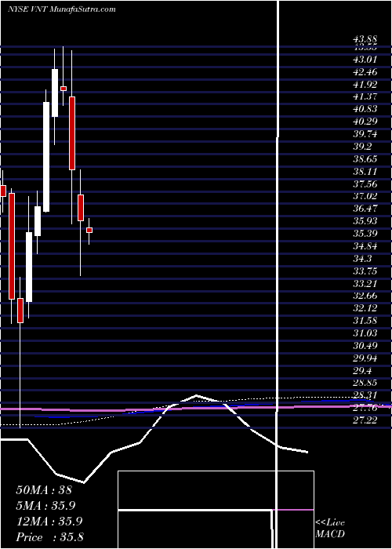Select the 32.66 price label
This screenshot has height=549, width=392.
pos(365,296)
